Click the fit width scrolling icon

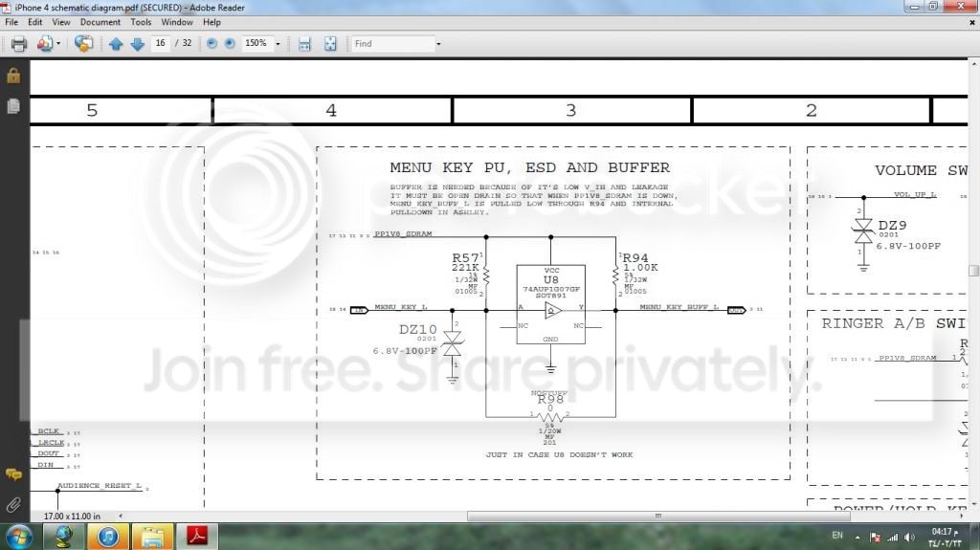pos(304,44)
